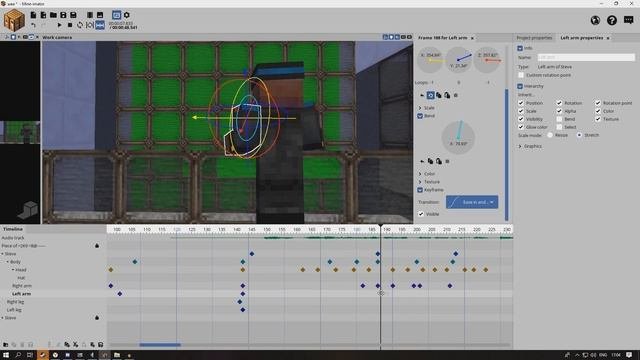Screen dimensions: 640x360
Task: Open settings with the gear icon
Action: [x=127, y=15]
